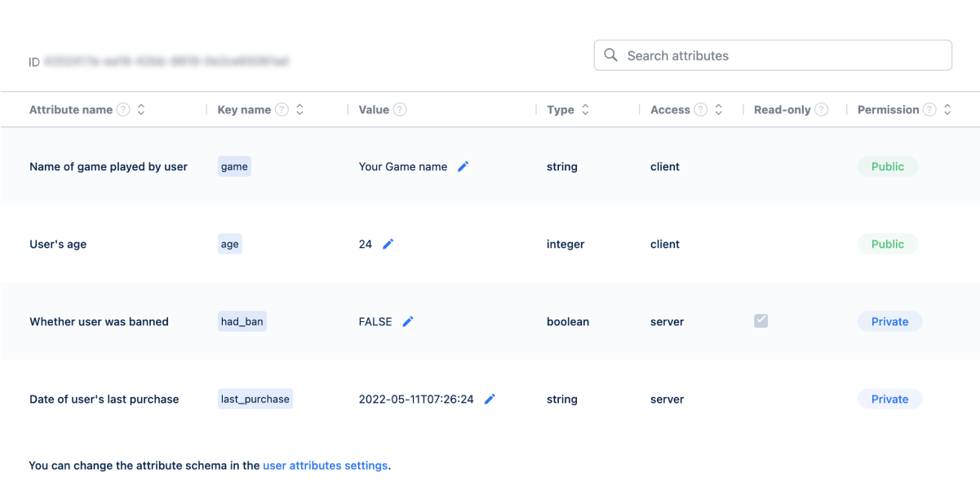
Task: Sort by Attribute name column arrows
Action: pyautogui.click(x=141, y=110)
